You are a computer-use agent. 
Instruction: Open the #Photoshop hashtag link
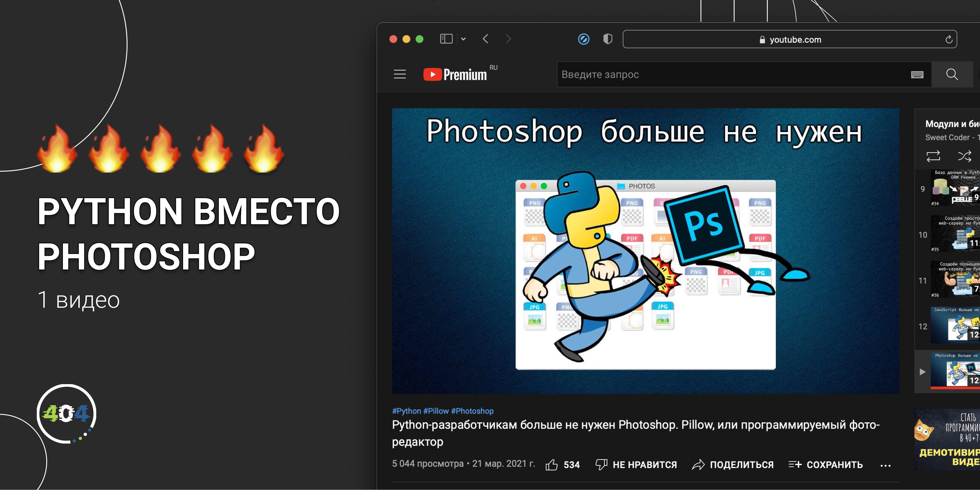pos(472,411)
